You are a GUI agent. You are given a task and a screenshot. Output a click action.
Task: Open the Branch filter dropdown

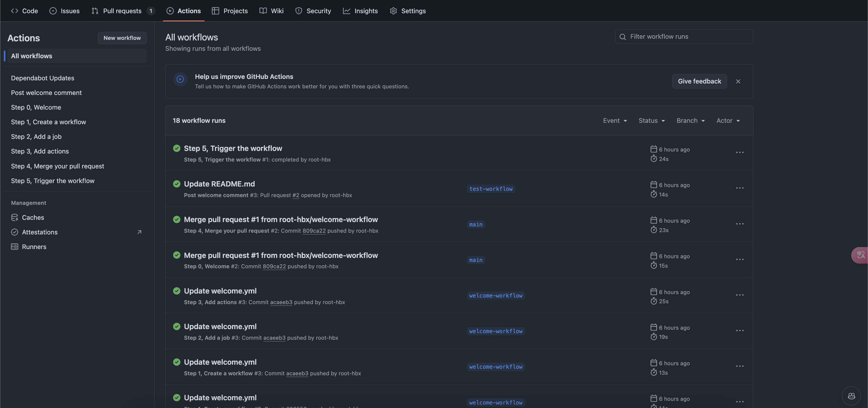coord(690,121)
